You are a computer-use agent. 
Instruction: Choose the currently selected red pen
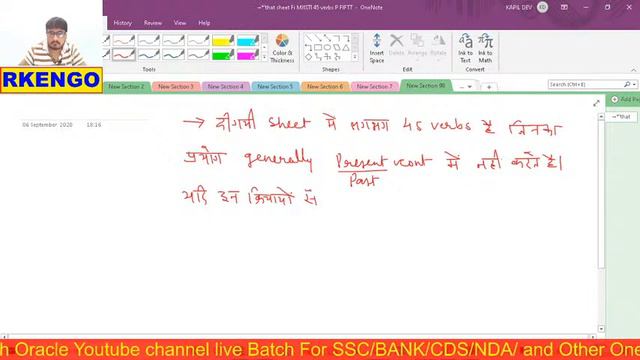(124, 54)
